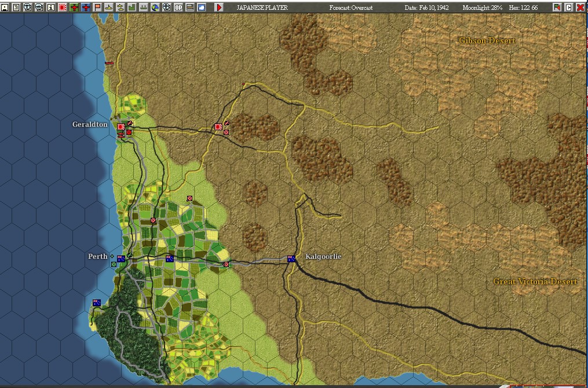Click the crosshair target toolbar icon
Viewport: 588px width, 388px height.
click(167, 7)
